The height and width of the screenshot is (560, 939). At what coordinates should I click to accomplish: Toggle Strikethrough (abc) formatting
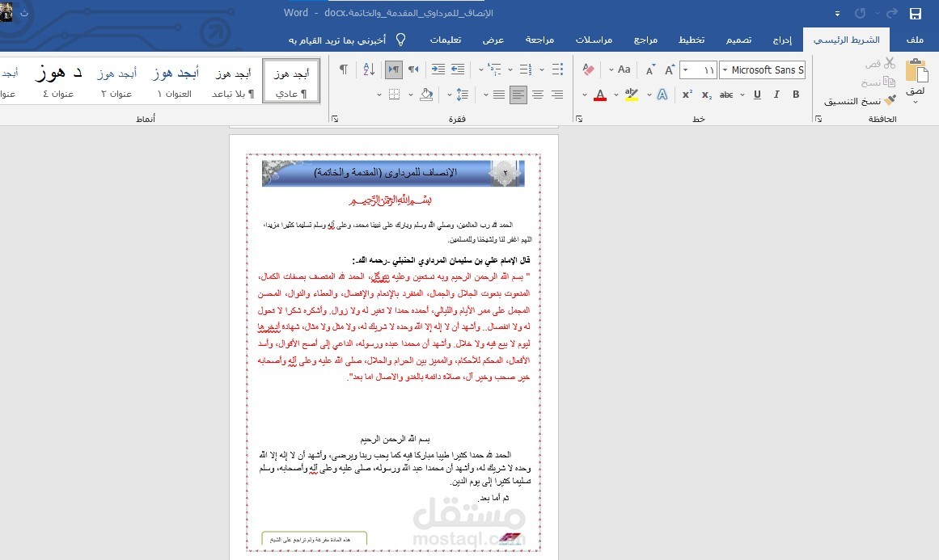point(726,95)
